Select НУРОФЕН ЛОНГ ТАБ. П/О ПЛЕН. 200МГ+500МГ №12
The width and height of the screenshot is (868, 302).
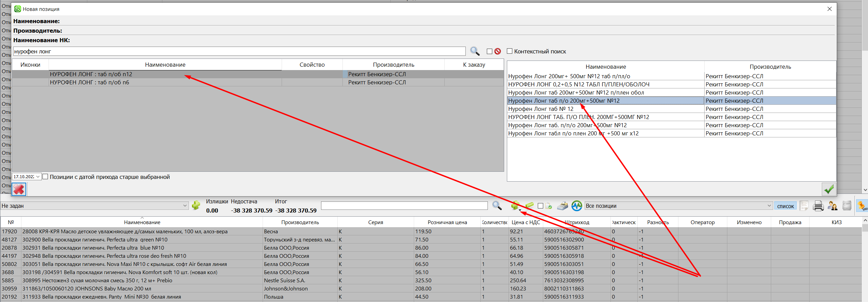tap(671, 117)
